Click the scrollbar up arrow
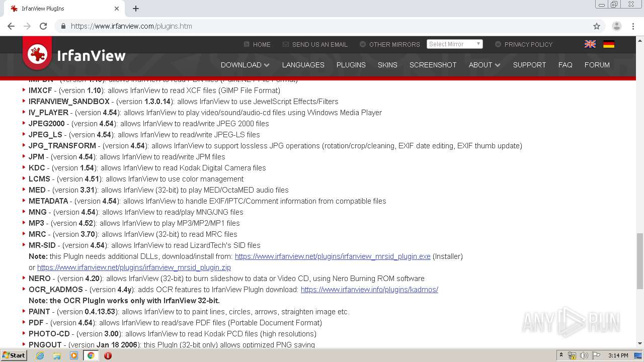The height and width of the screenshot is (362, 644). pyautogui.click(x=640, y=40)
